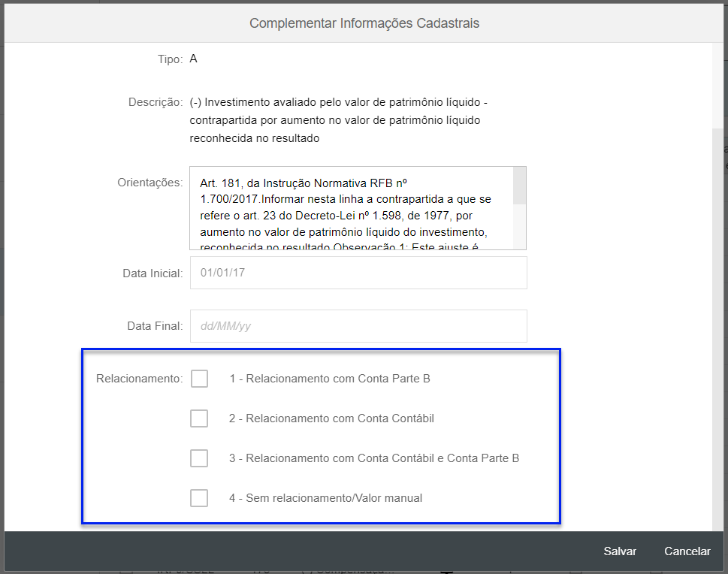This screenshot has width=728, height=574.
Task: Click the 'Tipo:' label
Action: [171, 59]
